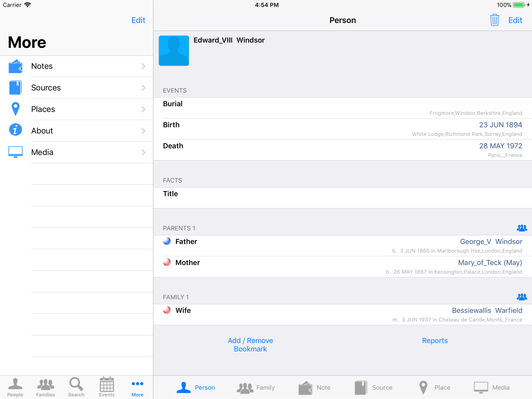Switch to the Events calendar tab

pyautogui.click(x=107, y=387)
